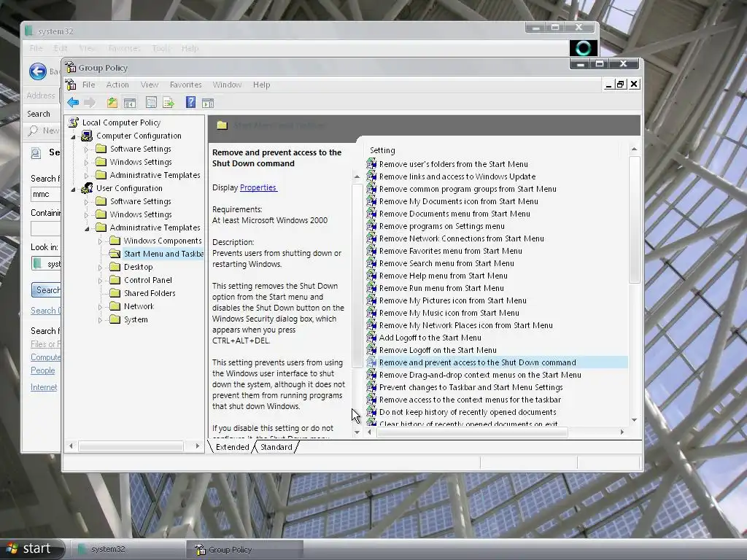Expand Windows Settings under User Configuration
Screen dimensions: 747x560
click(x=87, y=215)
